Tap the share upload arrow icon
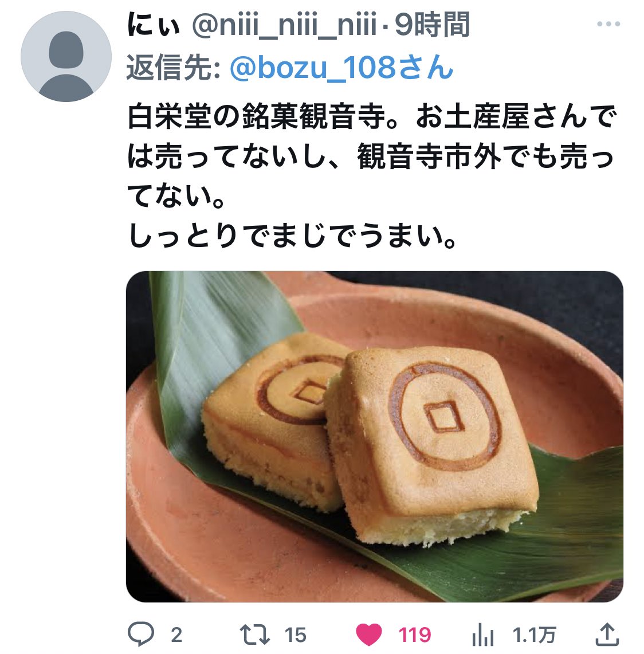Screen dimensions: 644x654 click(607, 635)
